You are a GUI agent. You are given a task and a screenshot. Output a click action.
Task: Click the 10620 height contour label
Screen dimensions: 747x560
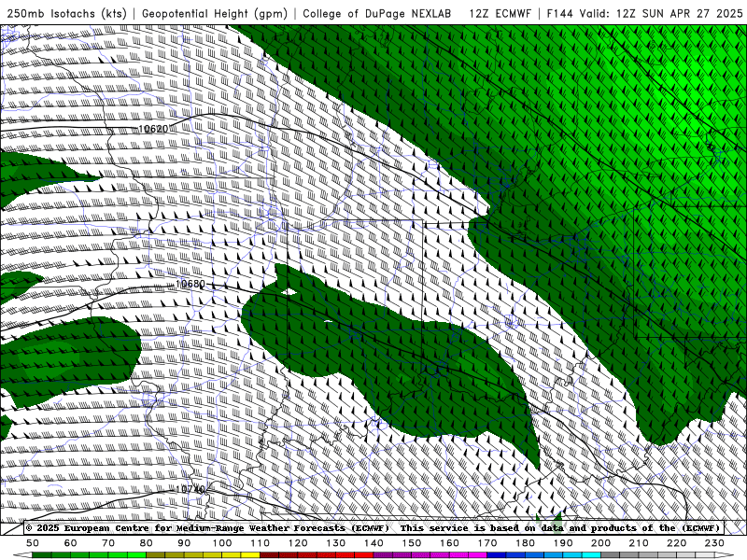[153, 129]
